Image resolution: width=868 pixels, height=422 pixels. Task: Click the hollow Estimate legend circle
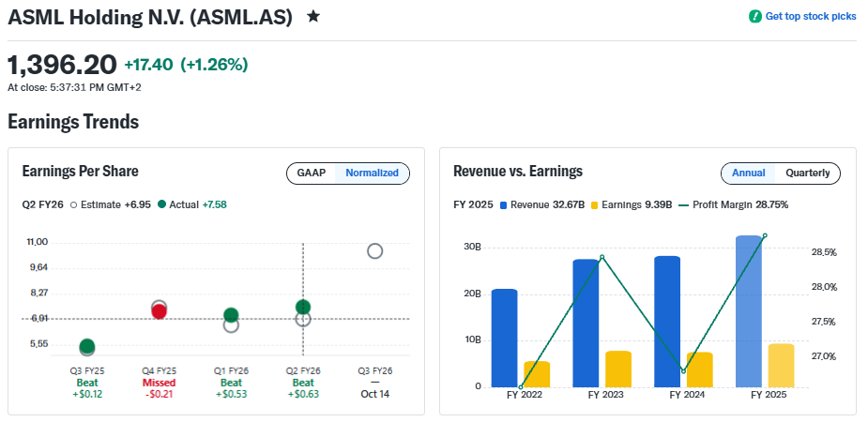(x=74, y=204)
